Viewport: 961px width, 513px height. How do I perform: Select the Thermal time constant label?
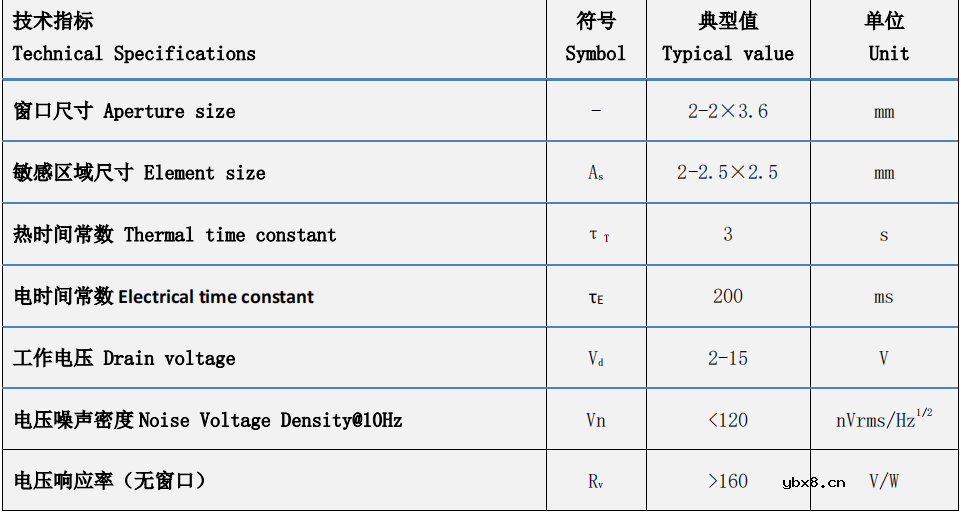pos(175,235)
